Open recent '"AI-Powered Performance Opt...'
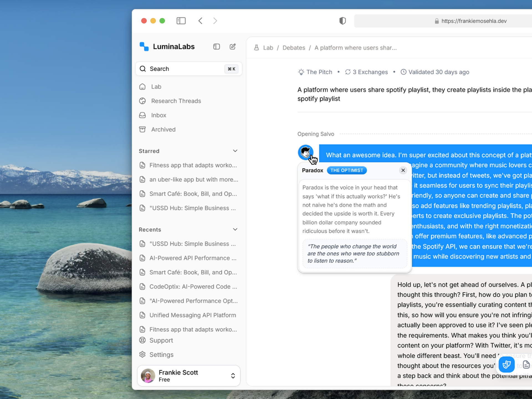The height and width of the screenshot is (399, 532). tap(189, 301)
